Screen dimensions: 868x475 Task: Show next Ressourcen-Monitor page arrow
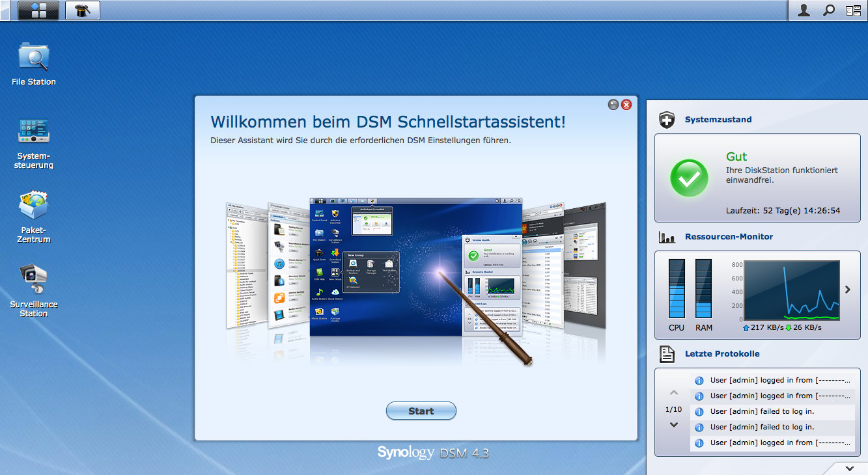[x=848, y=290]
